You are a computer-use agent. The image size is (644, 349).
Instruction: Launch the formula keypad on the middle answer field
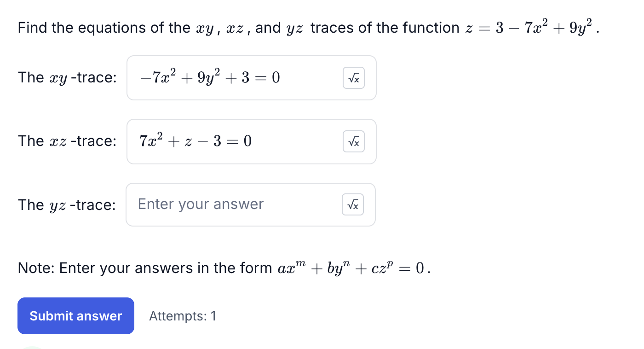tap(353, 141)
